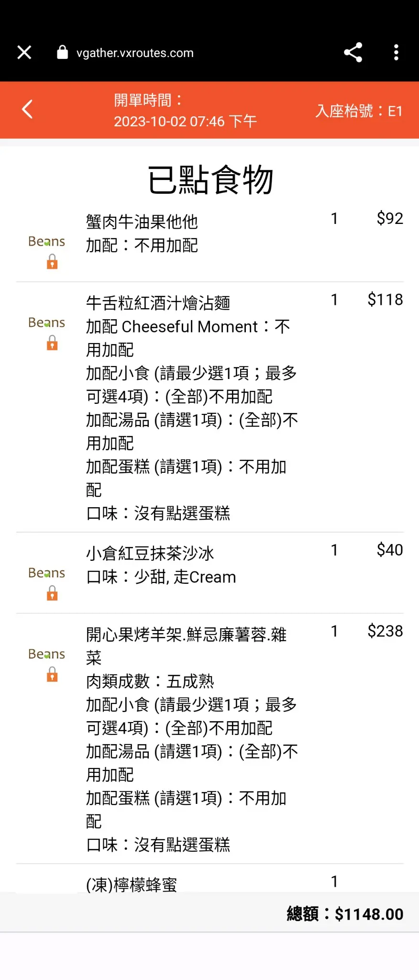419x980 pixels.
Task: Tap the 總額 $1148.00 total bar
Action: coord(209,913)
